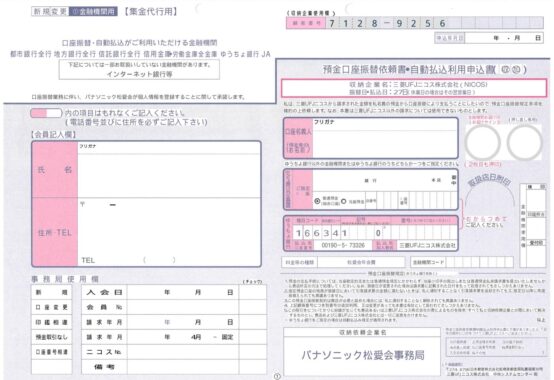The height and width of the screenshot is (380, 554).
Task: Click the 新規 cell in 事務局使用欄
Action: click(52, 292)
